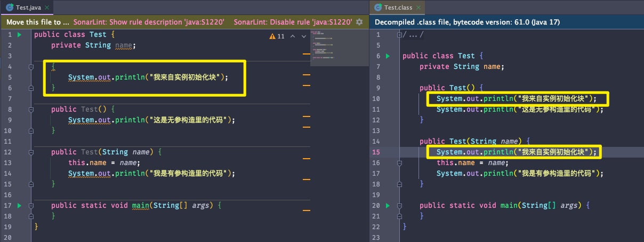
Task: Click the warning icon showing 11 problems
Action: coord(273,36)
